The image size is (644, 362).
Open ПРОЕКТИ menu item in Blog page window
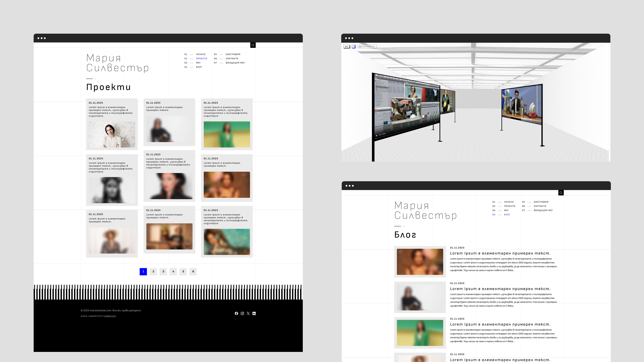coord(509,206)
